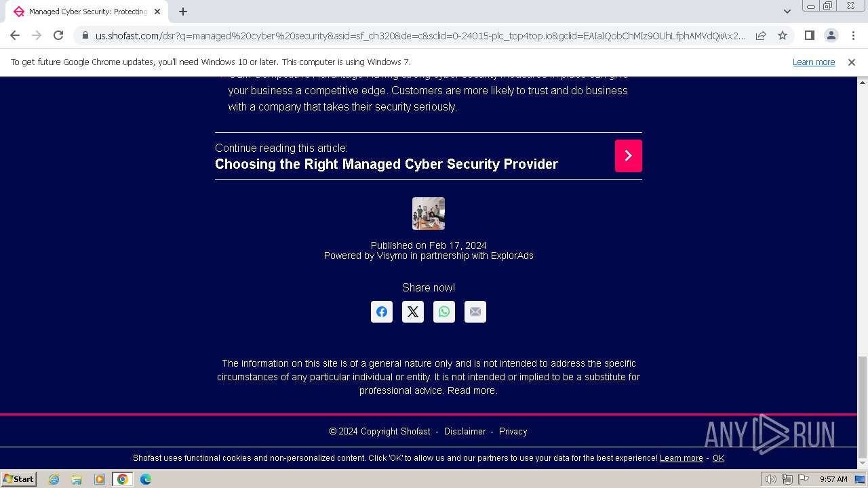Share article on Facebook

(382, 312)
